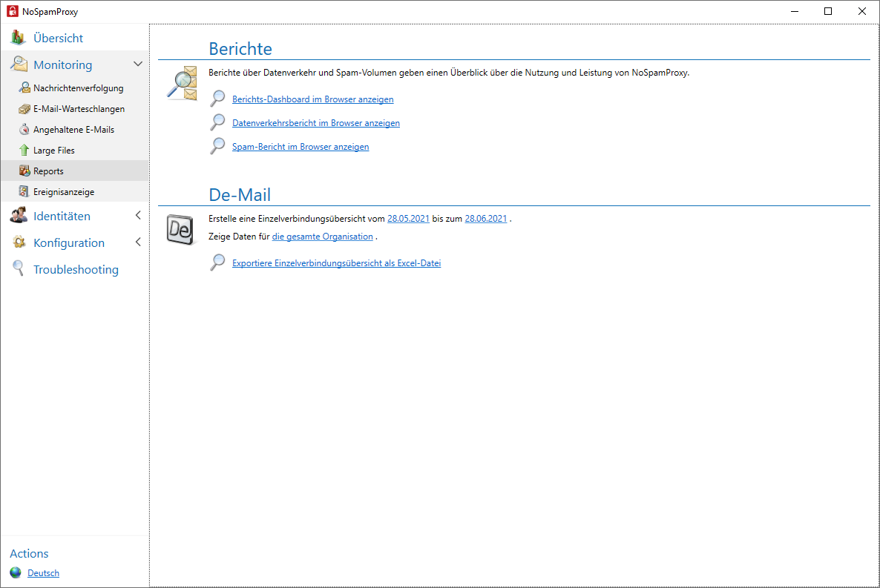The image size is (880, 588).
Task: Click the Reports icon in the sidebar
Action: pyautogui.click(x=24, y=171)
